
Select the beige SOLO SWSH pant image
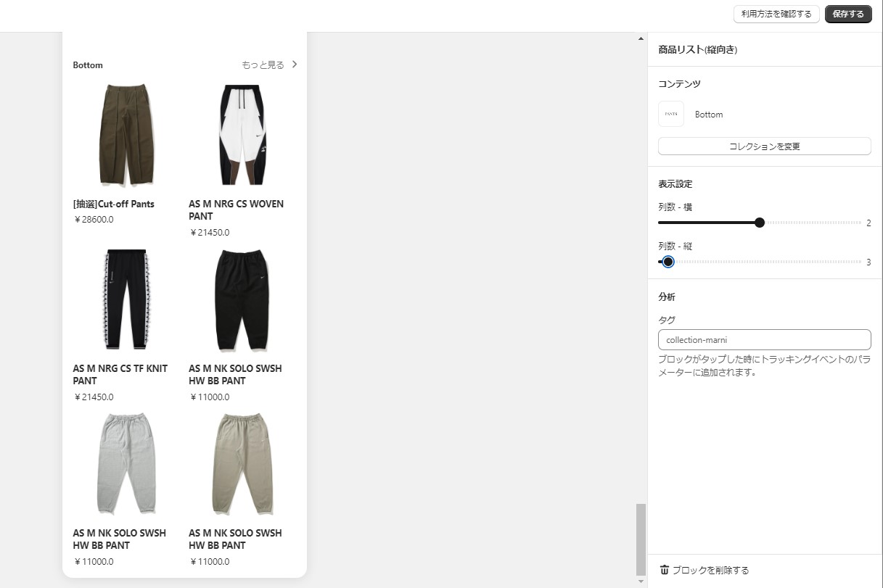point(242,464)
